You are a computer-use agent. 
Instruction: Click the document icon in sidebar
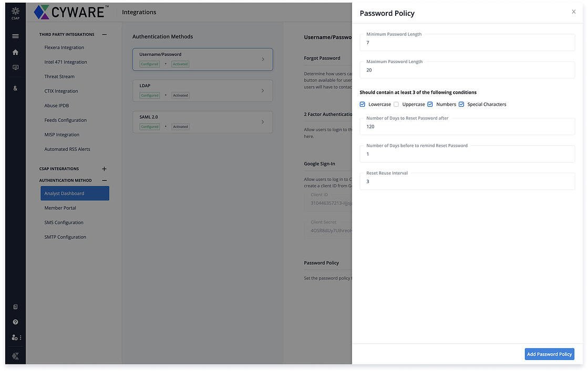pyautogui.click(x=15, y=307)
